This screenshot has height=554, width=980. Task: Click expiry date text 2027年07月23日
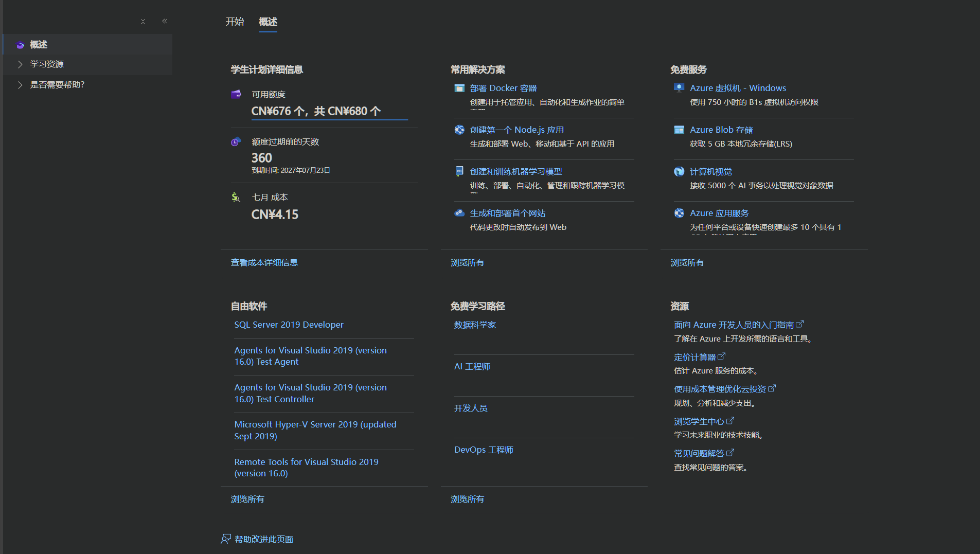[306, 170]
